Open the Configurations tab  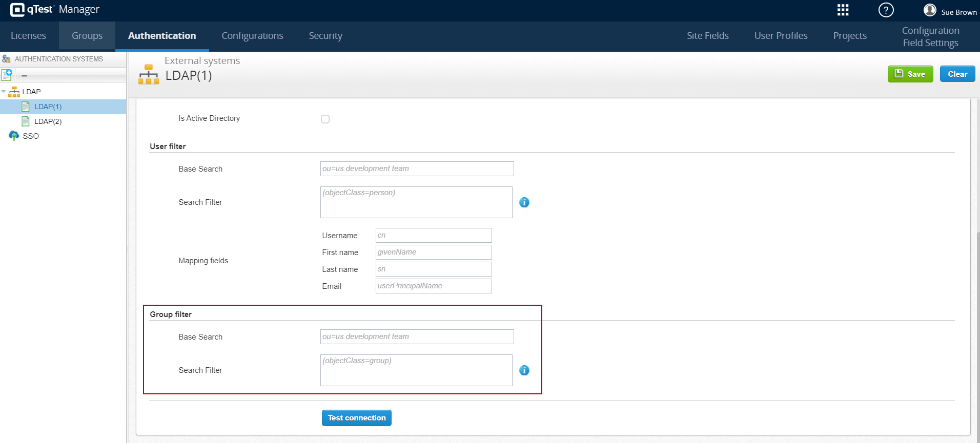(x=252, y=36)
